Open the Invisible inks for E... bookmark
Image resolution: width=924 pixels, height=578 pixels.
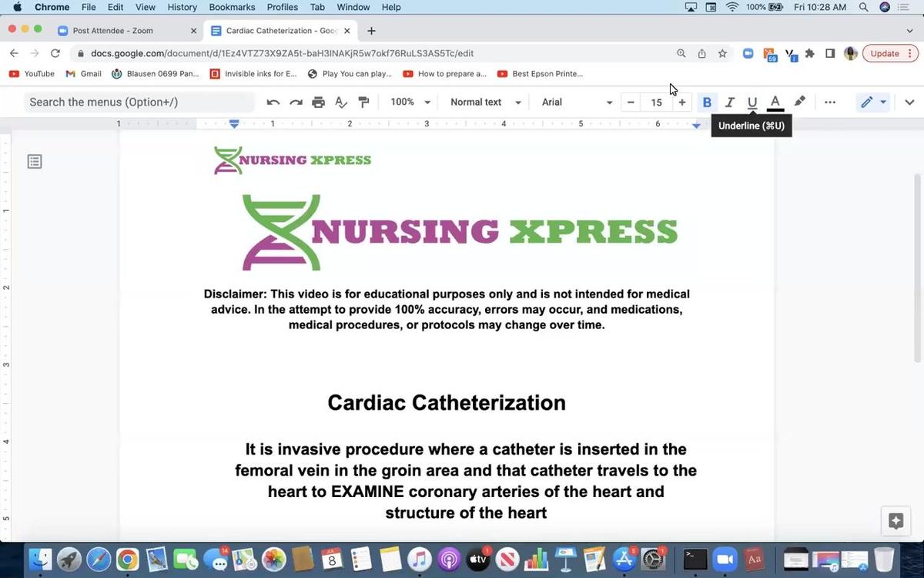coord(253,74)
